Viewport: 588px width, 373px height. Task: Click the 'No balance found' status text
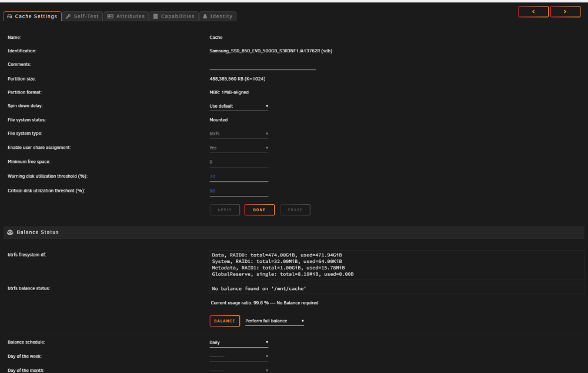[259, 288]
